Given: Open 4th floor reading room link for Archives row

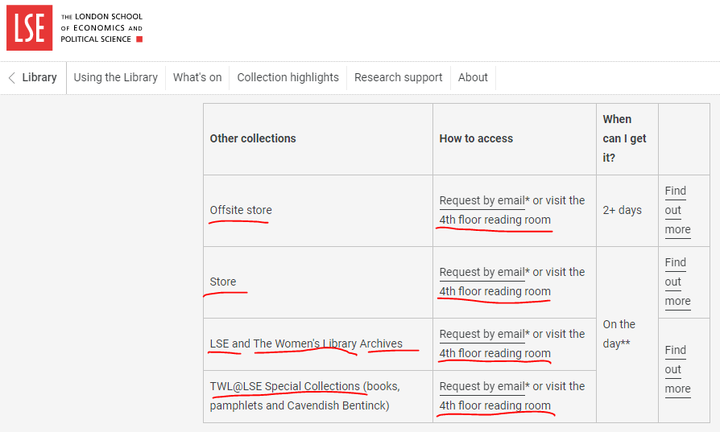Looking at the screenshot, I should pyautogui.click(x=495, y=353).
